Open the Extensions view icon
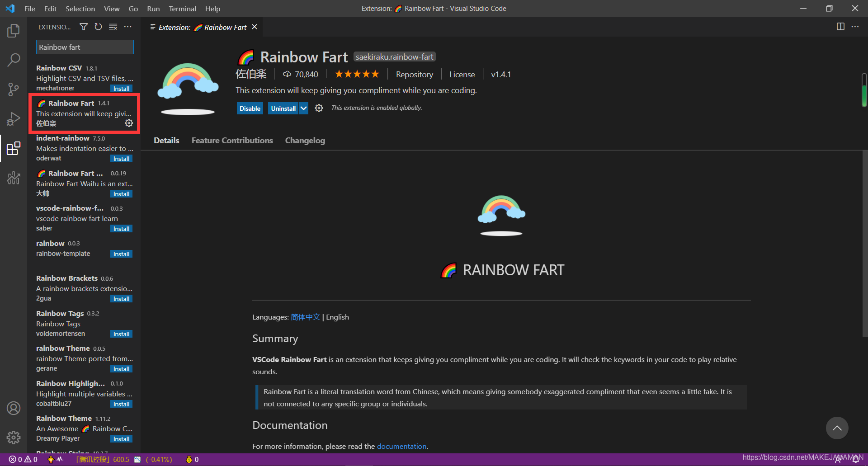 14,148
